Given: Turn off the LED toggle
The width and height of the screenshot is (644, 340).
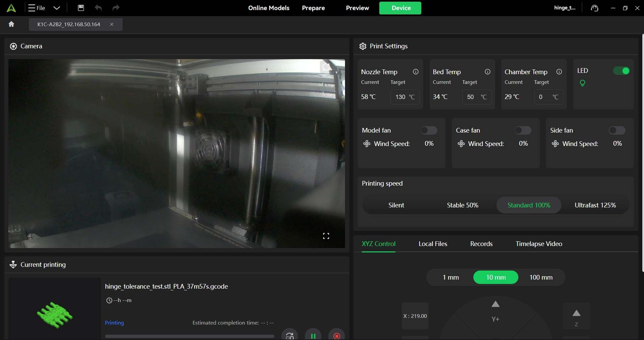Looking at the screenshot, I should click(x=621, y=71).
